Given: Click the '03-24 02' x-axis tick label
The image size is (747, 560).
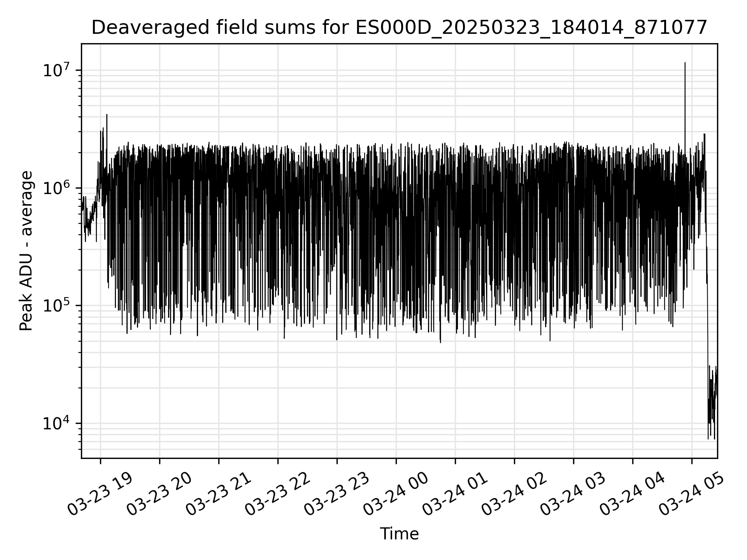Looking at the screenshot, I should (x=514, y=494).
